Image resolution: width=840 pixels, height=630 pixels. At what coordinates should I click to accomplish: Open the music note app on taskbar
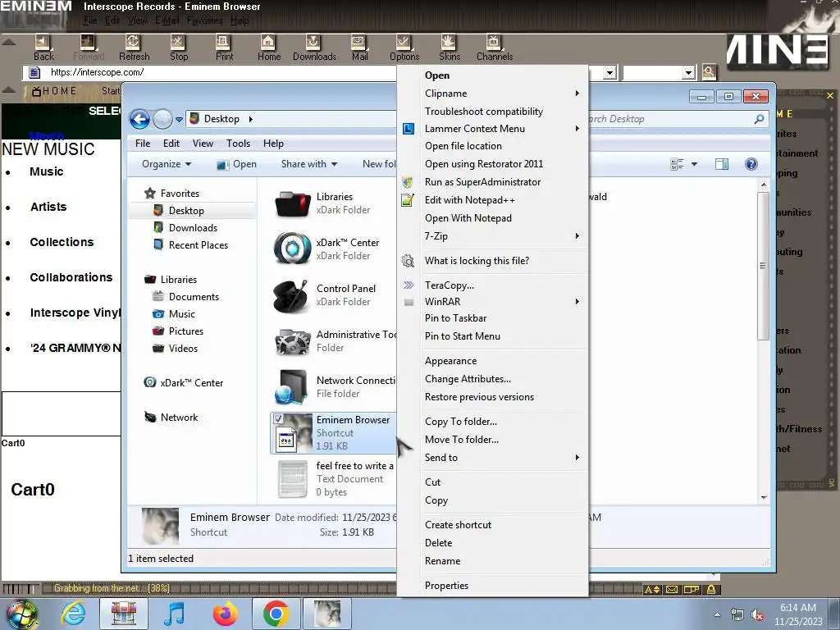tap(175, 614)
